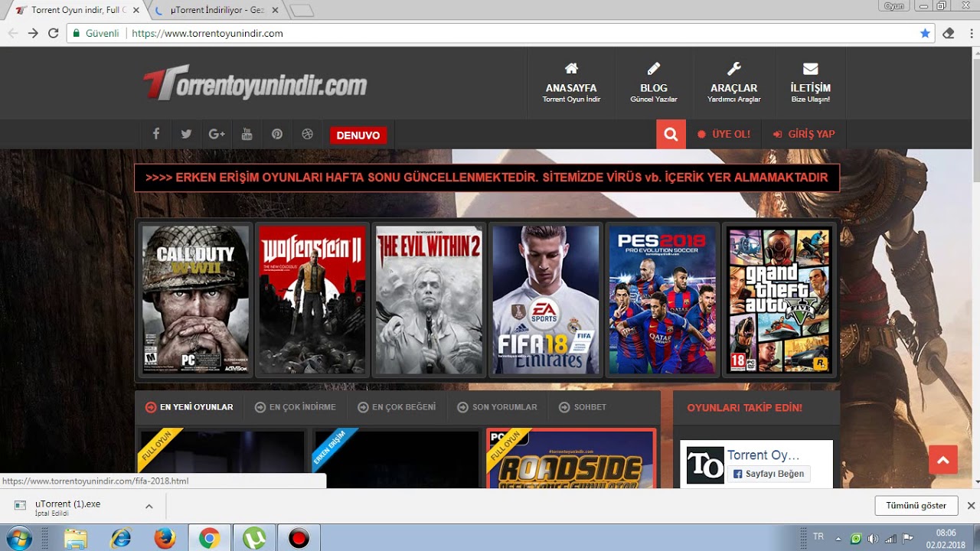Open File Explorer from the taskbar
Image resolution: width=980 pixels, height=551 pixels.
75,539
